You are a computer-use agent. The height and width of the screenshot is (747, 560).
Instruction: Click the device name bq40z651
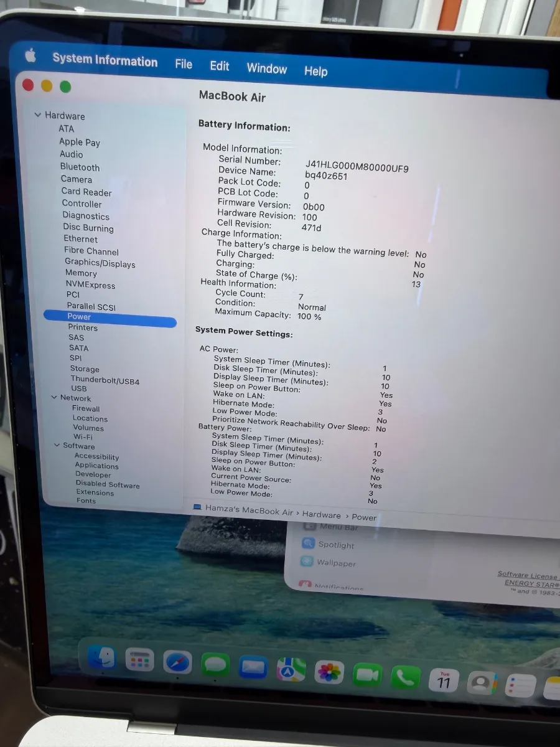[326, 176]
